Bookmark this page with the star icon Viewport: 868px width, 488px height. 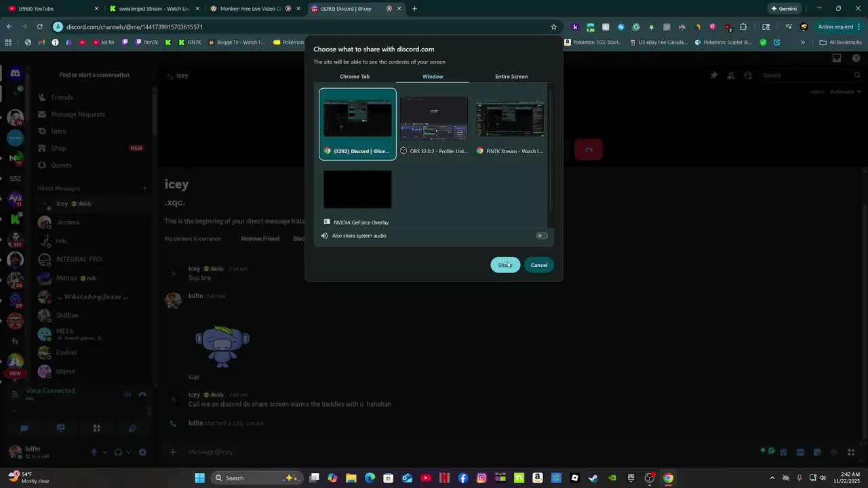pos(553,27)
